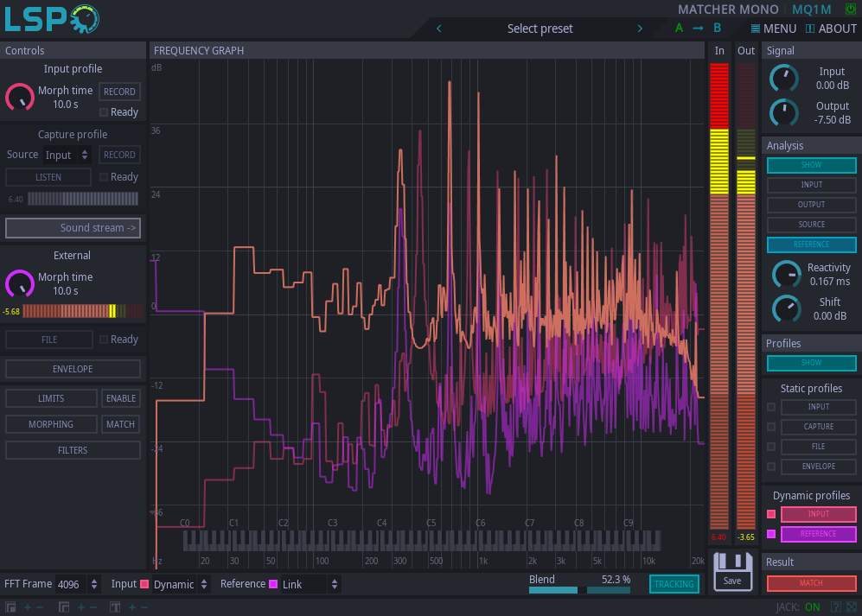Go to the next preset arrow
Screen dimensions: 862x616
[x=640, y=29]
